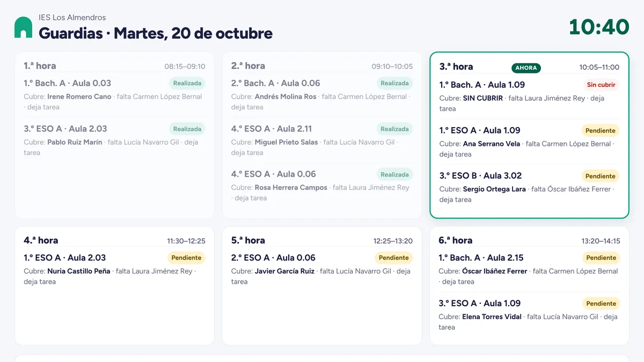
Task: Click the 5.ª hora time range 12:25–13:20
Action: tap(393, 241)
